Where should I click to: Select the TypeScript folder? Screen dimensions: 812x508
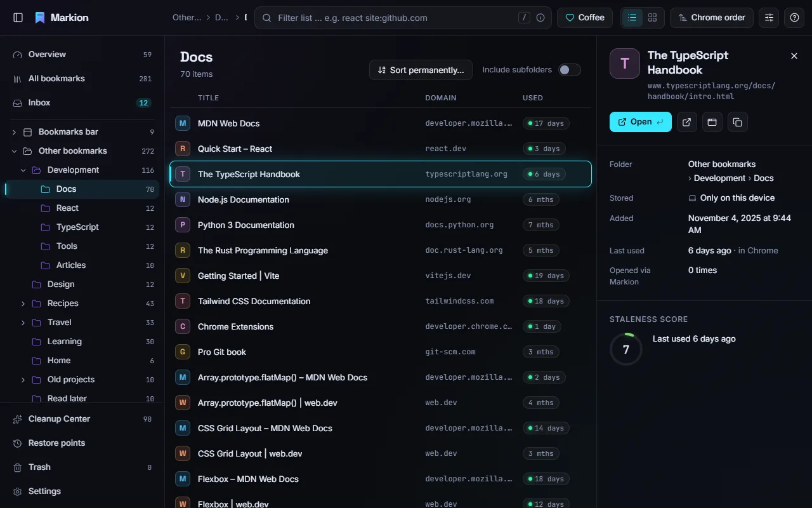point(82,227)
